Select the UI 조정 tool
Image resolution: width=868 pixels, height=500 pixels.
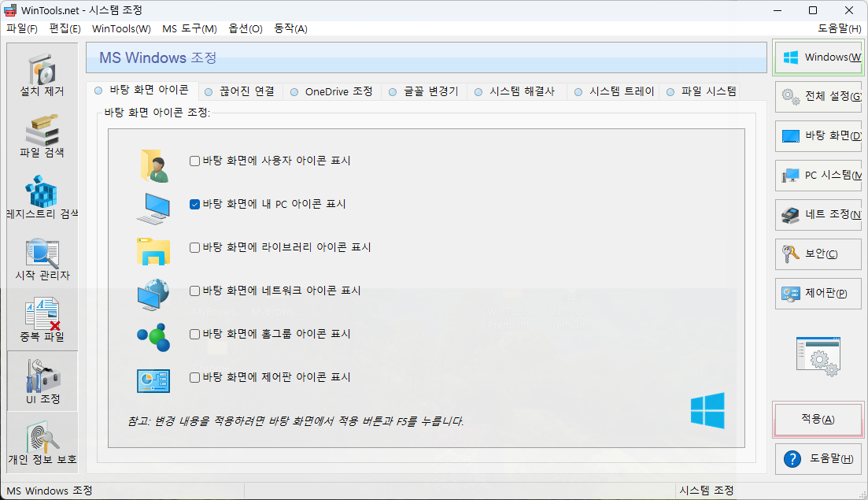[42, 381]
